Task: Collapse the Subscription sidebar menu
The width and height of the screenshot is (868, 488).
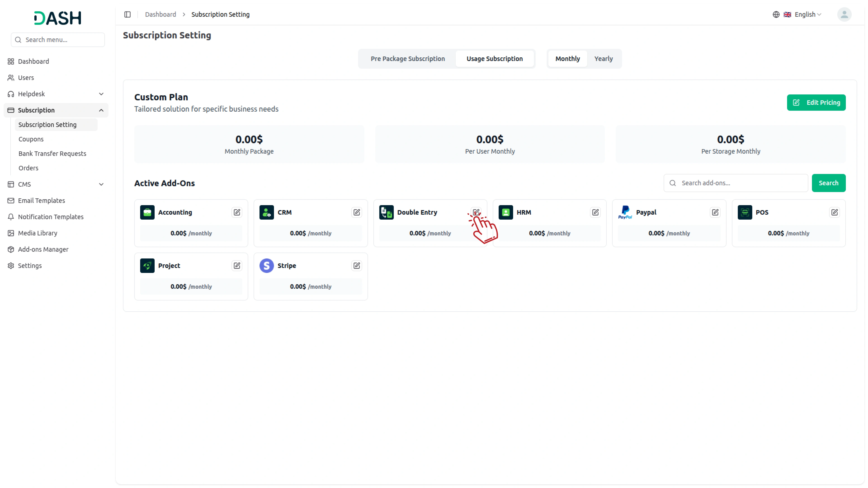Action: click(56, 110)
